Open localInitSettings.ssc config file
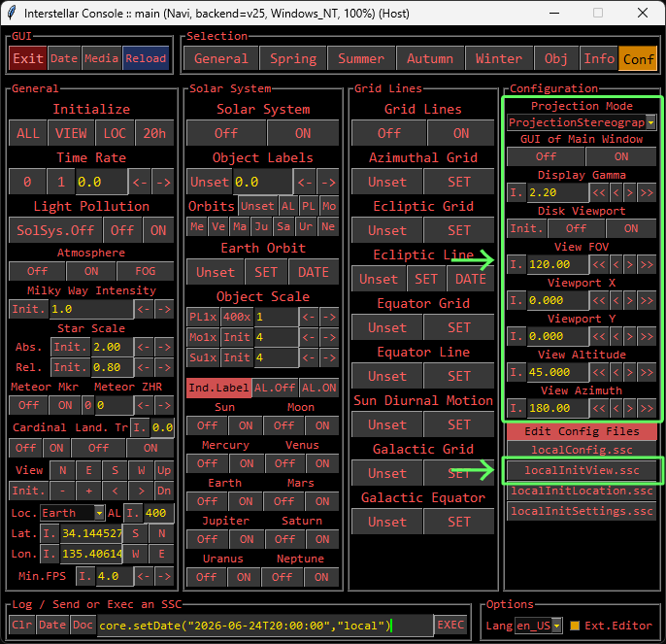Image resolution: width=666 pixels, height=644 pixels. [582, 511]
